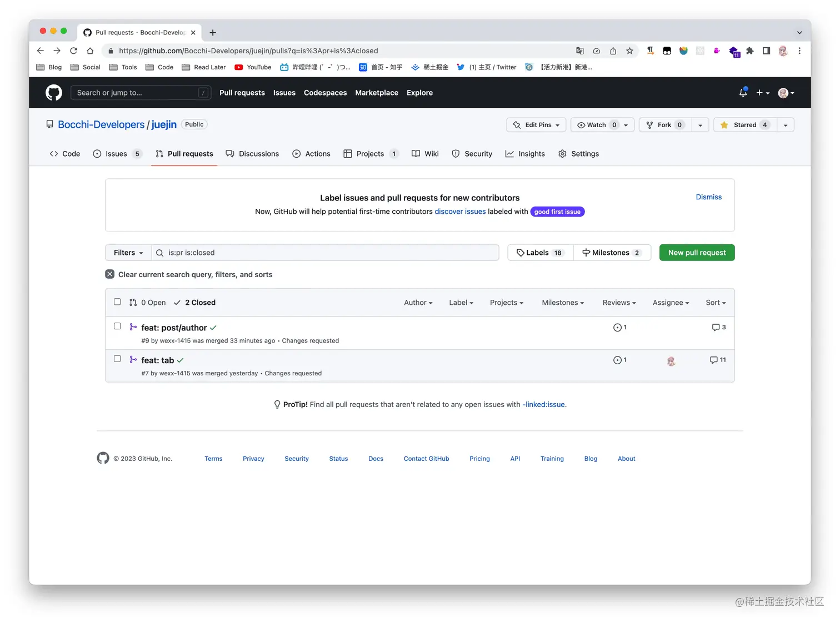The height and width of the screenshot is (623, 840).
Task: Toggle the browser side panel icon
Action: pyautogui.click(x=766, y=51)
